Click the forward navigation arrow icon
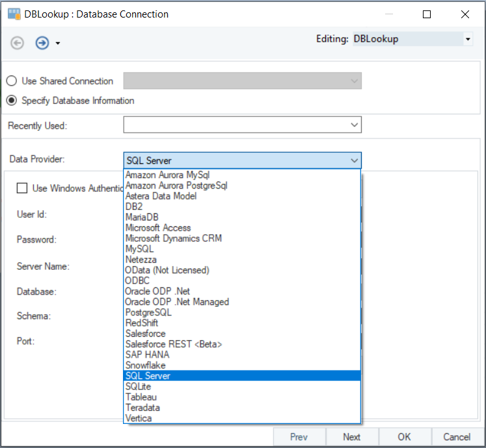This screenshot has height=448, width=486. click(42, 43)
